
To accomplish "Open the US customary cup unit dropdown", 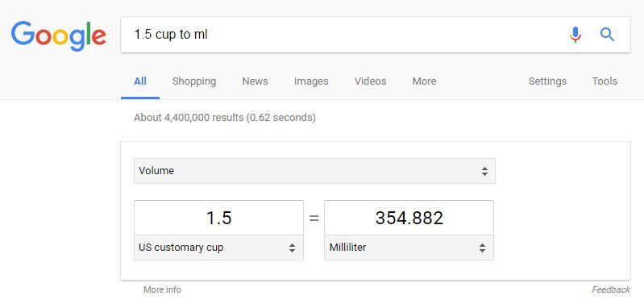I will tap(219, 248).
